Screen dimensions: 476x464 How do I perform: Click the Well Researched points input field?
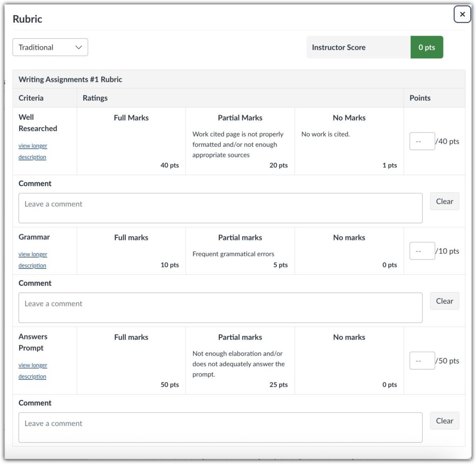point(422,141)
